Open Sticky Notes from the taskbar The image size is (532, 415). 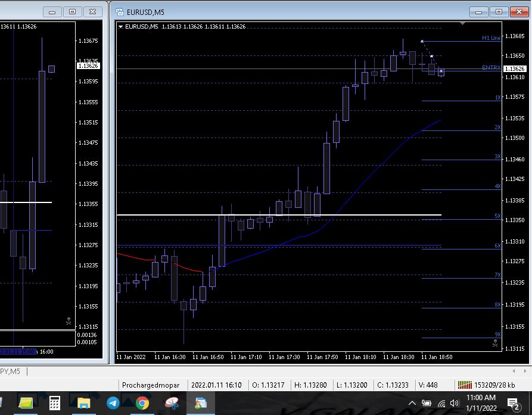(x=26, y=403)
